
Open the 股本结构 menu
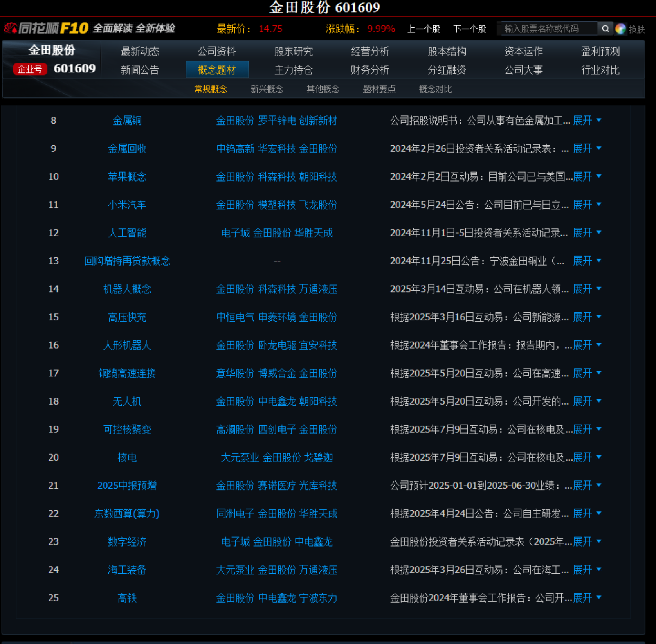[447, 51]
